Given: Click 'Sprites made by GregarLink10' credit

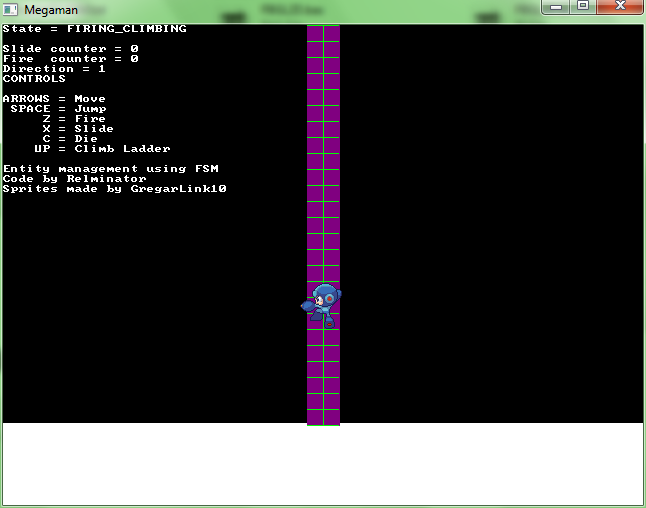Looking at the screenshot, I should (x=115, y=188).
